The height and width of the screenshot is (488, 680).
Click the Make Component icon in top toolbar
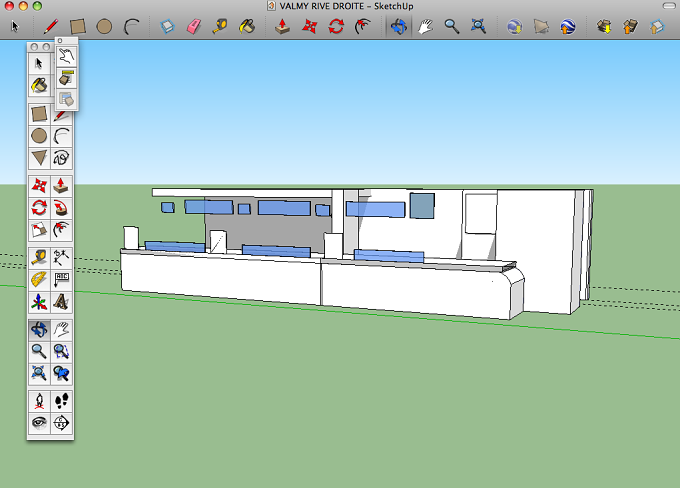coord(167,26)
